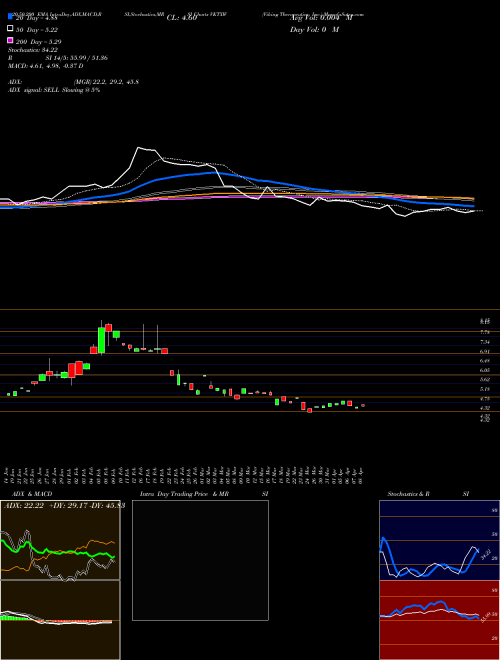Click the ADX MGR values line
Viewport: 500px width, 660px height.
pyautogui.click(x=73, y=82)
